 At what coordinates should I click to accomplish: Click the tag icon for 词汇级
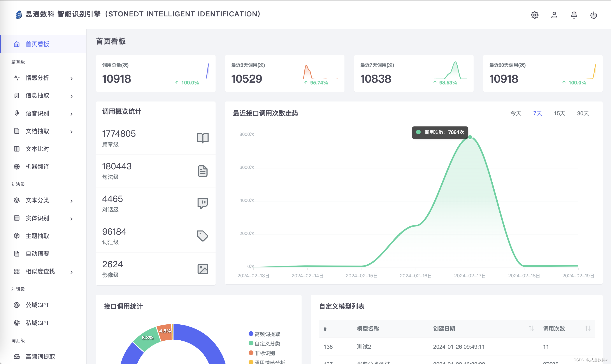[203, 236]
